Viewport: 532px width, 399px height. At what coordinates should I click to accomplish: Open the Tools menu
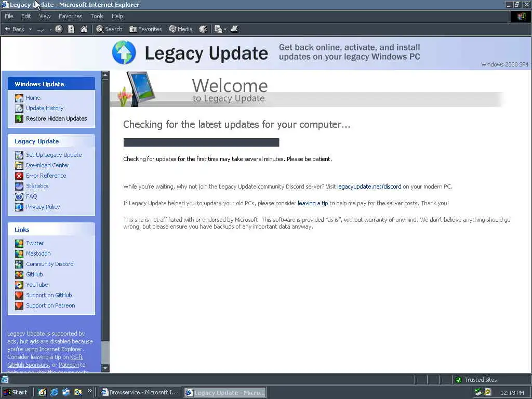(97, 16)
